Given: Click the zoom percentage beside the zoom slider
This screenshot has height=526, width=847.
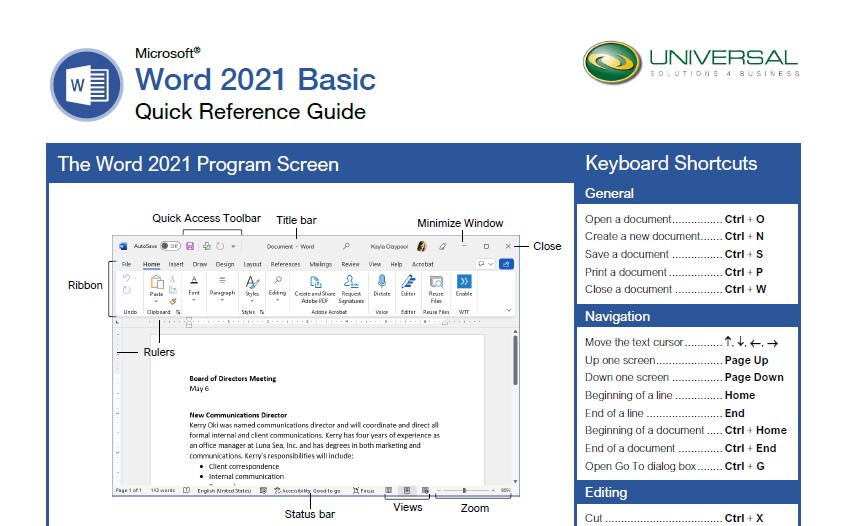Looking at the screenshot, I should pos(506,490).
